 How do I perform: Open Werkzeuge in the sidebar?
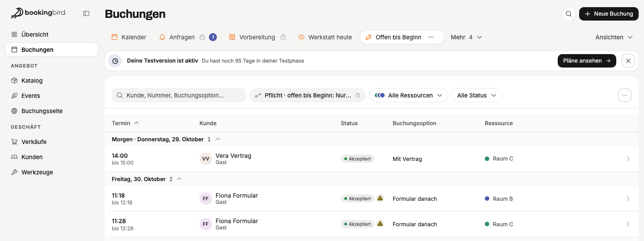click(52, 172)
